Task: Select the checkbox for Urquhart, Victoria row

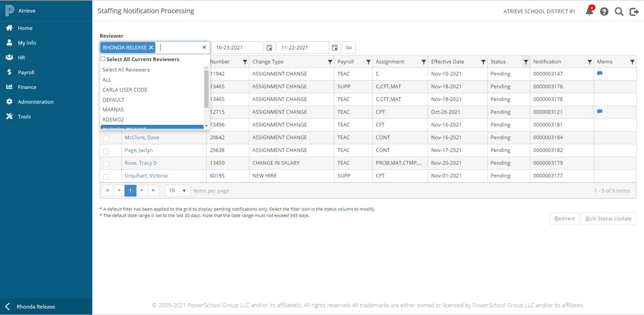Action: point(106,177)
